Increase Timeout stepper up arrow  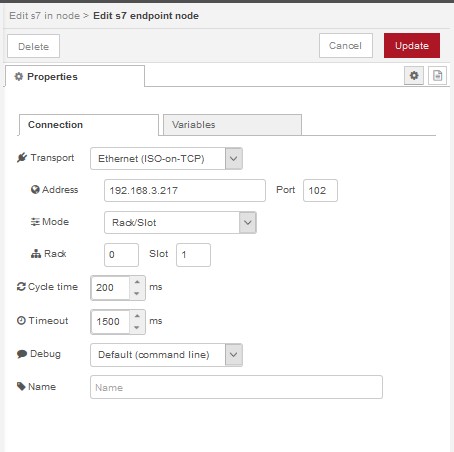point(137,316)
